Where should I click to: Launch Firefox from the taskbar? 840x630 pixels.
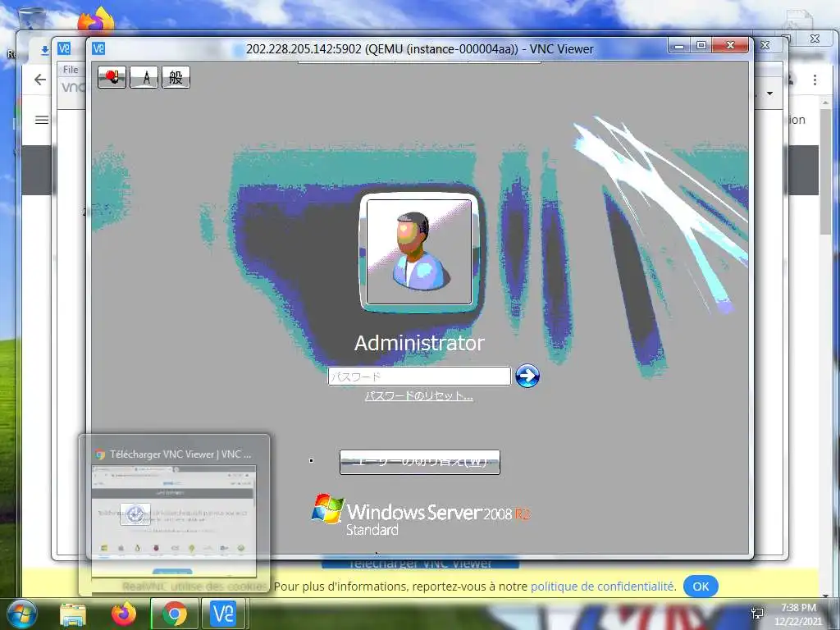(123, 614)
